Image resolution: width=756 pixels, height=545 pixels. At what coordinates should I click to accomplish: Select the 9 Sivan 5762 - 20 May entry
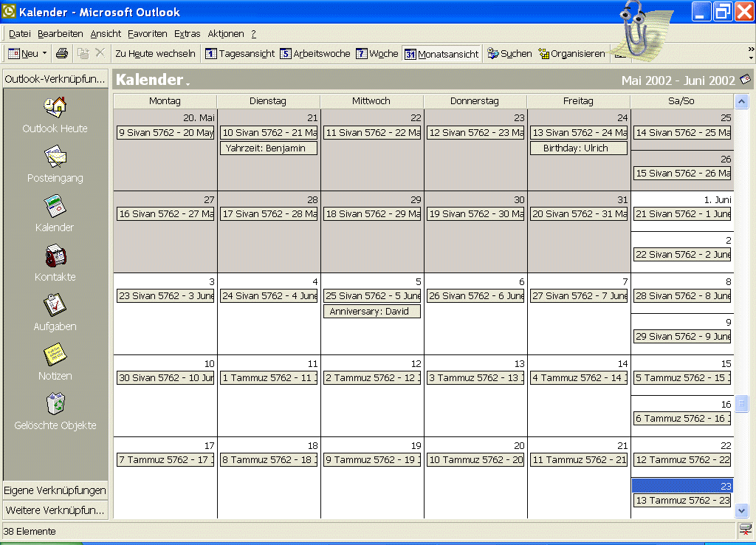(x=165, y=133)
